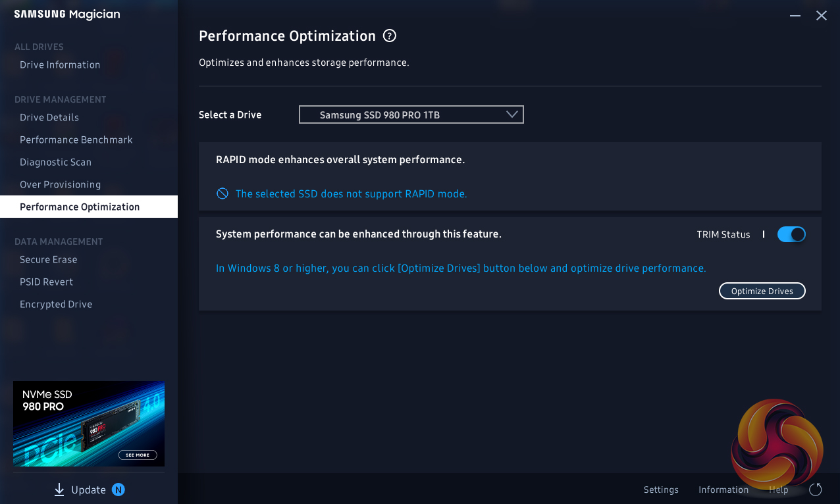
Task: Navigate to Over Provisioning
Action: (x=61, y=184)
